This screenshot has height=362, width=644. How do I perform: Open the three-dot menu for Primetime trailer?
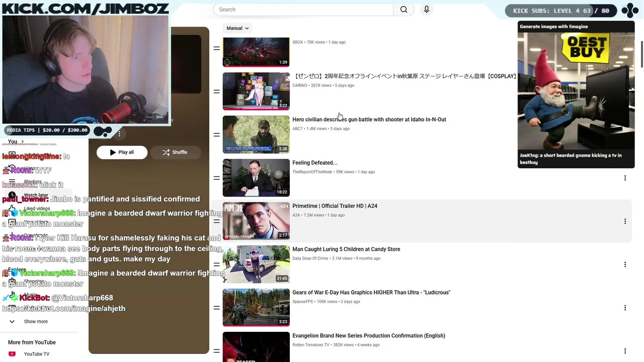pyautogui.click(x=625, y=221)
